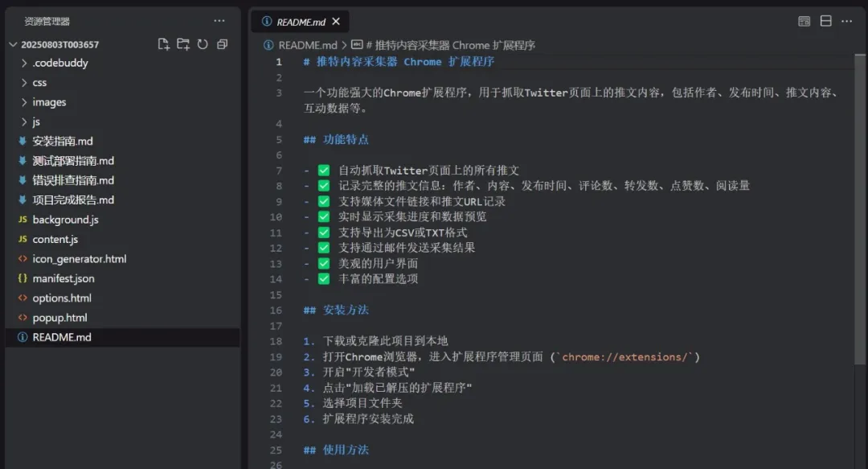Click README.md in the breadcrumb bar
868x469 pixels.
coord(308,45)
